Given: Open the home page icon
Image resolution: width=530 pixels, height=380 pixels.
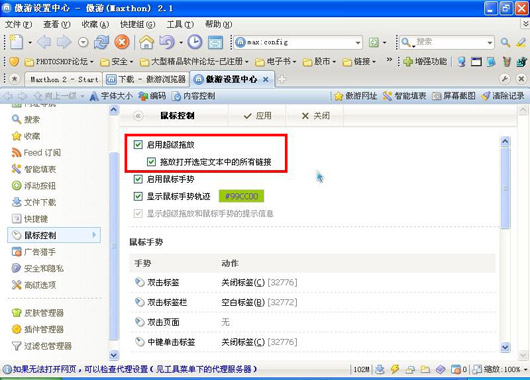Looking at the screenshot, I should 146,42.
